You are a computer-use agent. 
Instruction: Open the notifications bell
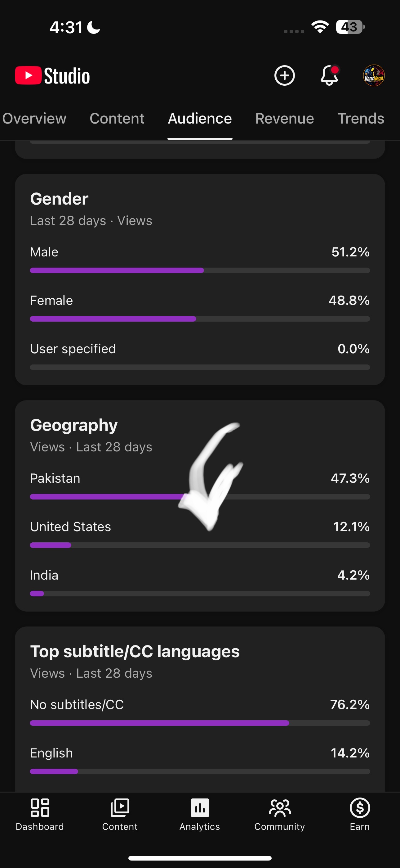click(329, 75)
